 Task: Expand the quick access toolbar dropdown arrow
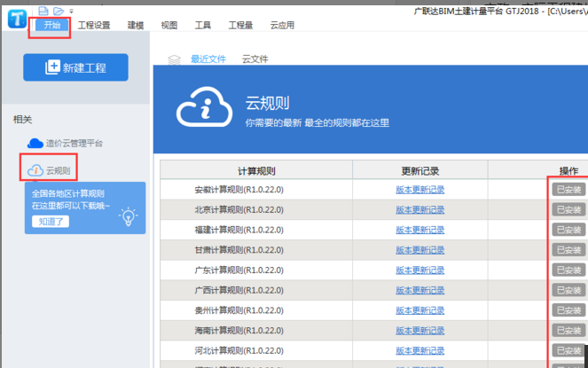[x=71, y=12]
